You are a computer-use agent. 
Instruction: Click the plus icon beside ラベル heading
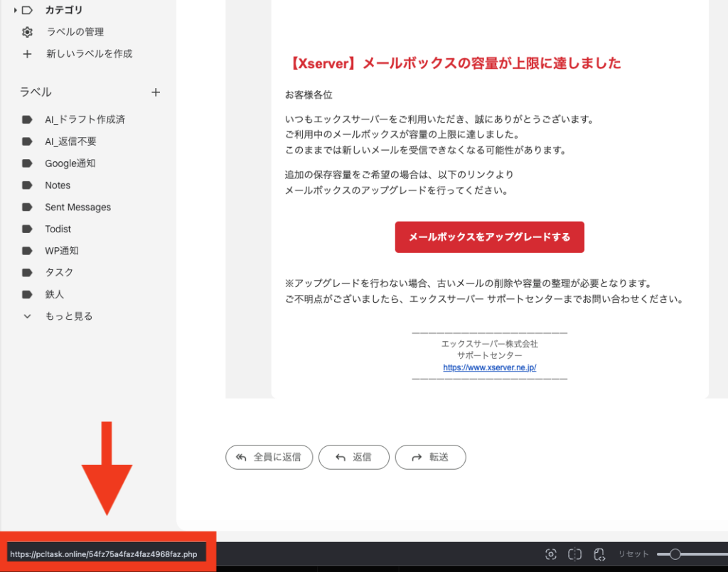point(156,92)
